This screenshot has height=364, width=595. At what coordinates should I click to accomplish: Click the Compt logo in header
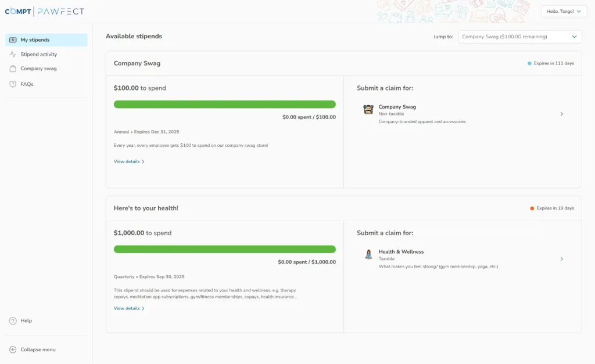[x=18, y=12]
